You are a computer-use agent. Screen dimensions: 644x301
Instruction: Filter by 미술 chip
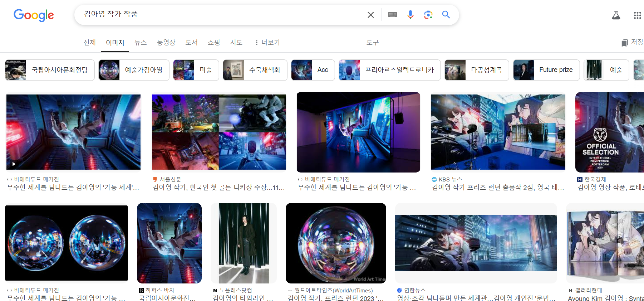tap(196, 70)
